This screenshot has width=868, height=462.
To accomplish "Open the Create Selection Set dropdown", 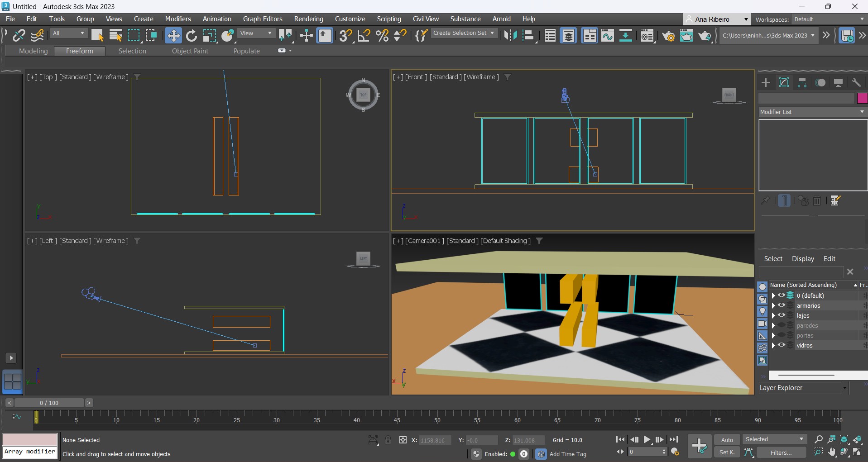I will point(463,33).
